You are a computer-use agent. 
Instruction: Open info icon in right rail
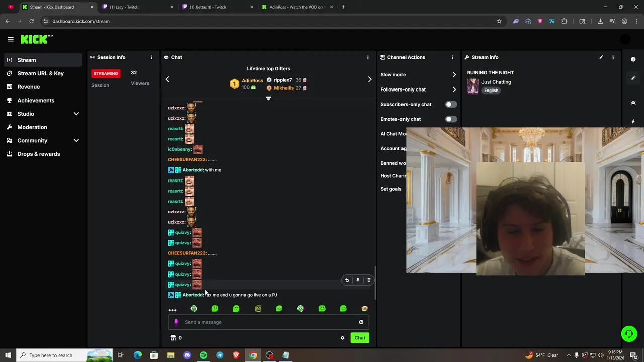(x=633, y=59)
